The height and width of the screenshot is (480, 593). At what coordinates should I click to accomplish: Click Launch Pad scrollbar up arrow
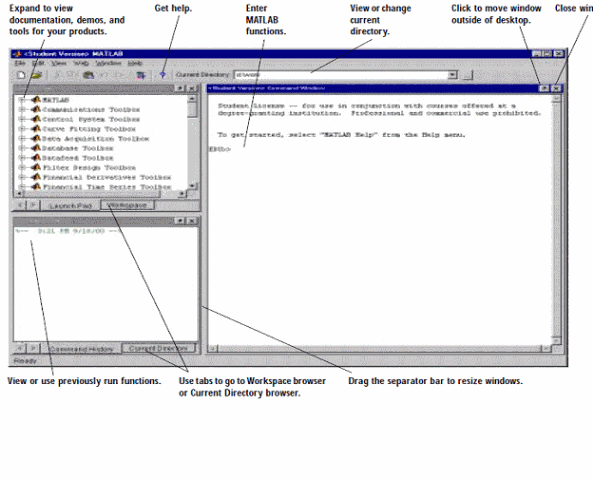pyautogui.click(x=192, y=99)
